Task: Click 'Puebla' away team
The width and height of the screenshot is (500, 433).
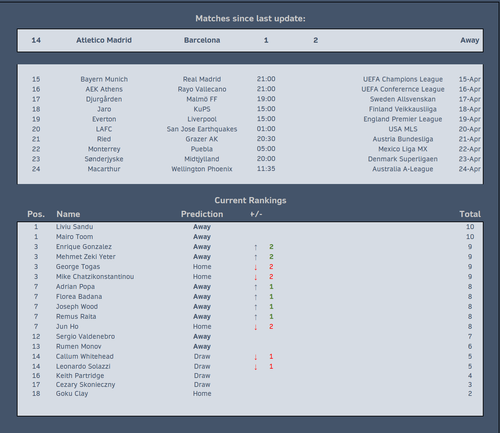Action: (x=202, y=149)
